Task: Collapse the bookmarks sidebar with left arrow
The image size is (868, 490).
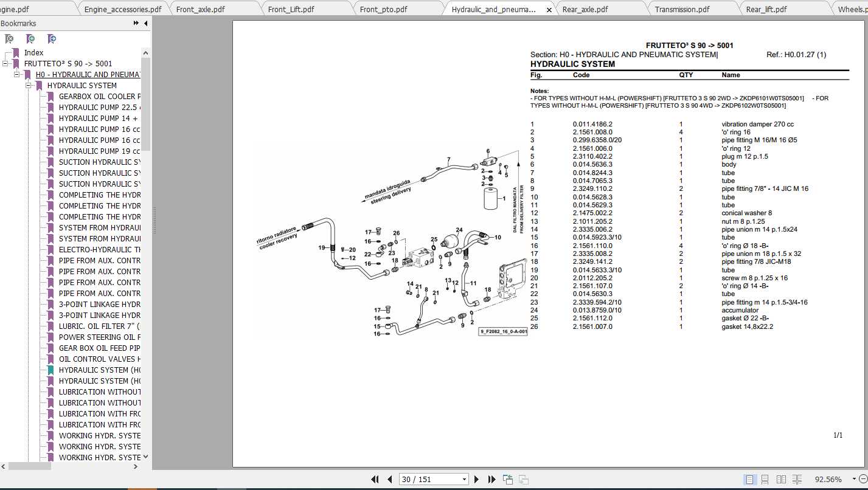Action: pos(146,23)
